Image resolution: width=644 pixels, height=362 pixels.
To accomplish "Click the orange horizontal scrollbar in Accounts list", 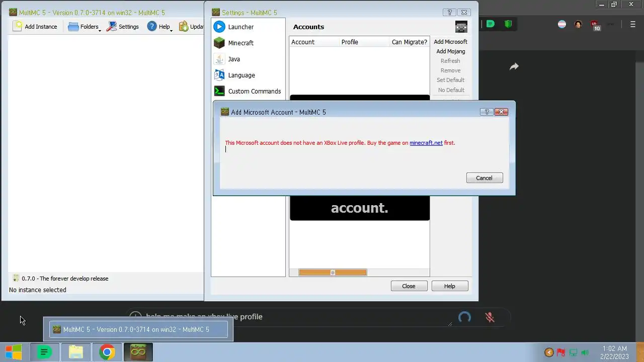I will pos(333,273).
